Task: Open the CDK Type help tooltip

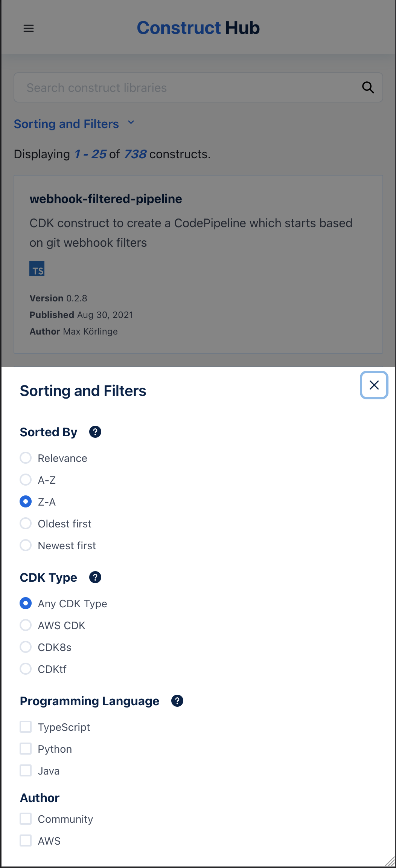Action: pyautogui.click(x=95, y=577)
